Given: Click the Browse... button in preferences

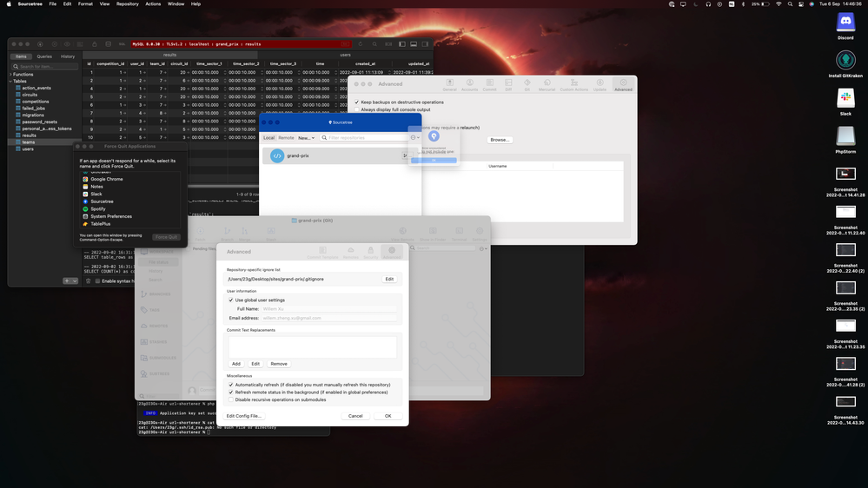Looking at the screenshot, I should pyautogui.click(x=500, y=139).
